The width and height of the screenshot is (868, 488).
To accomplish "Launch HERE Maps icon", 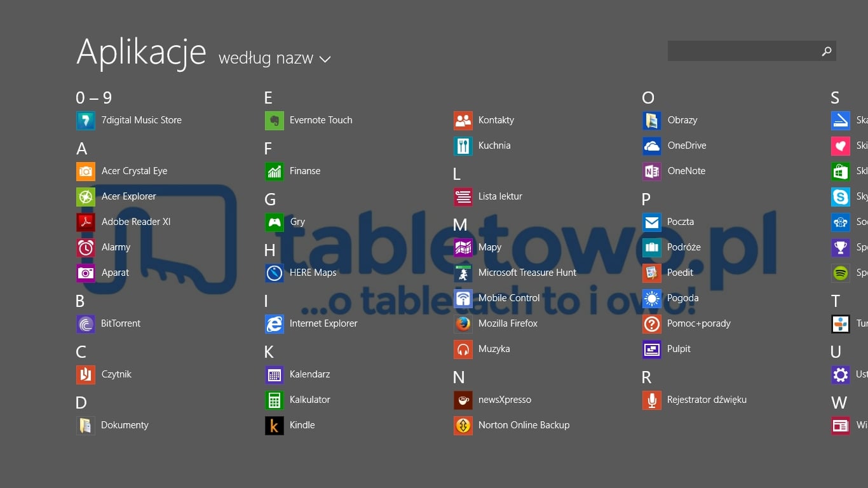I will pyautogui.click(x=275, y=273).
